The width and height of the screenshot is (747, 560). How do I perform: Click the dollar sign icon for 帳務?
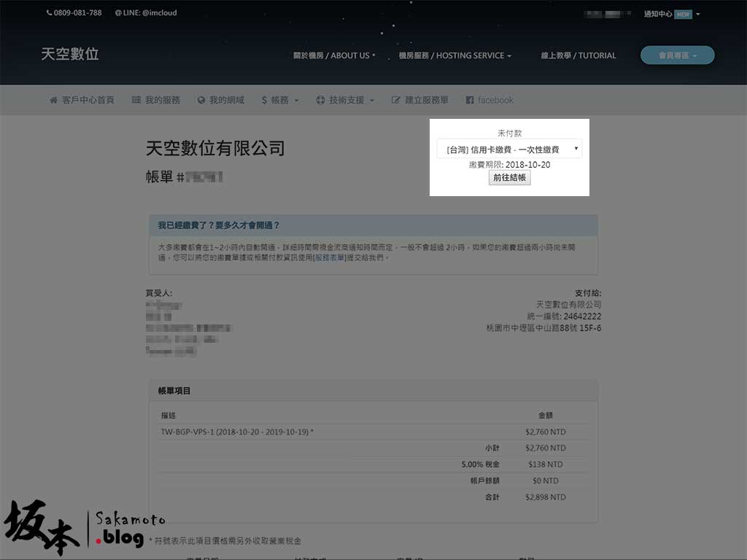point(264,100)
